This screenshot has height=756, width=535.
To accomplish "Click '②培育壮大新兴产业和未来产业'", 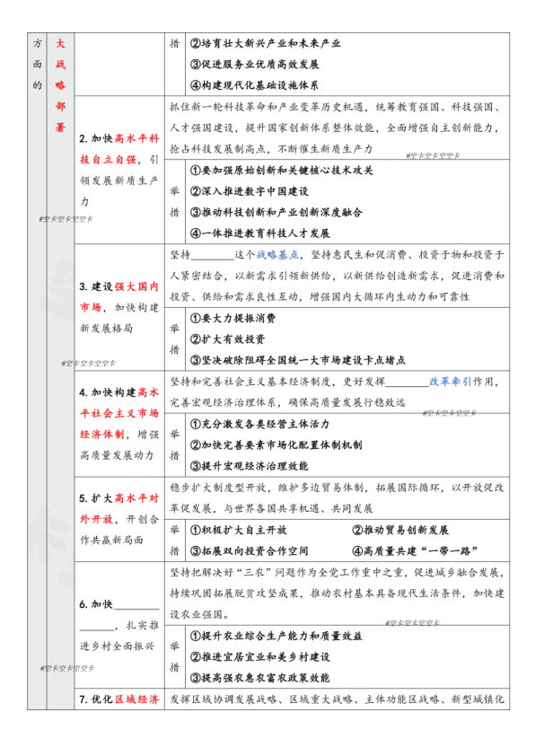I will tap(265, 43).
